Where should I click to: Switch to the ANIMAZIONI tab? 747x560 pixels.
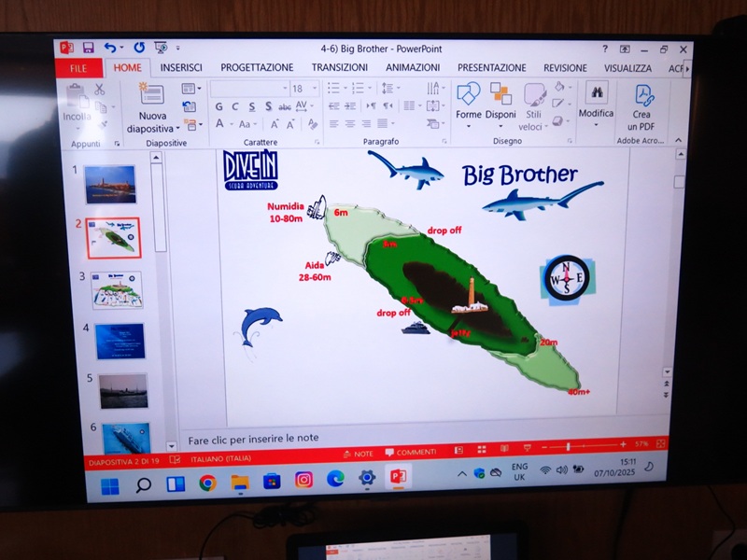[x=413, y=68]
